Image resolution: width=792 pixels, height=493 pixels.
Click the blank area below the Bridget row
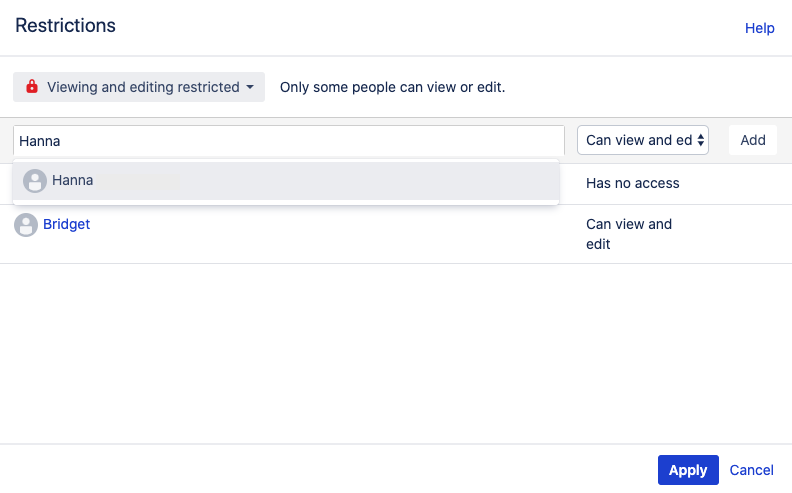pyautogui.click(x=396, y=354)
